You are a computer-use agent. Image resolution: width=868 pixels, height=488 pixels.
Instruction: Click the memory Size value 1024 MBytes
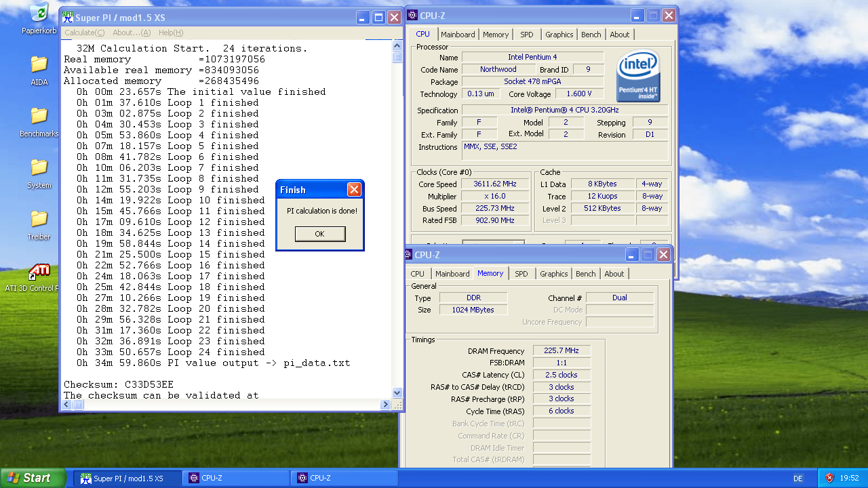473,310
